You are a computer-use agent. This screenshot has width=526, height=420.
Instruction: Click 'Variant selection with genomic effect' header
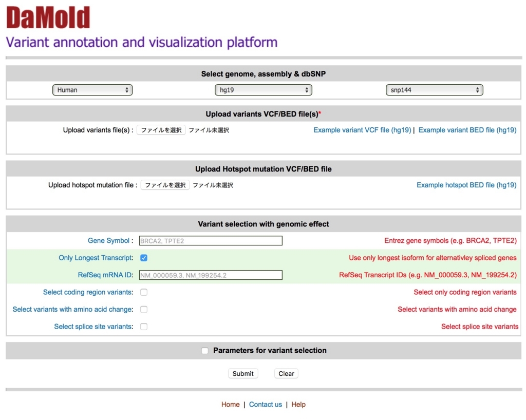(264, 224)
